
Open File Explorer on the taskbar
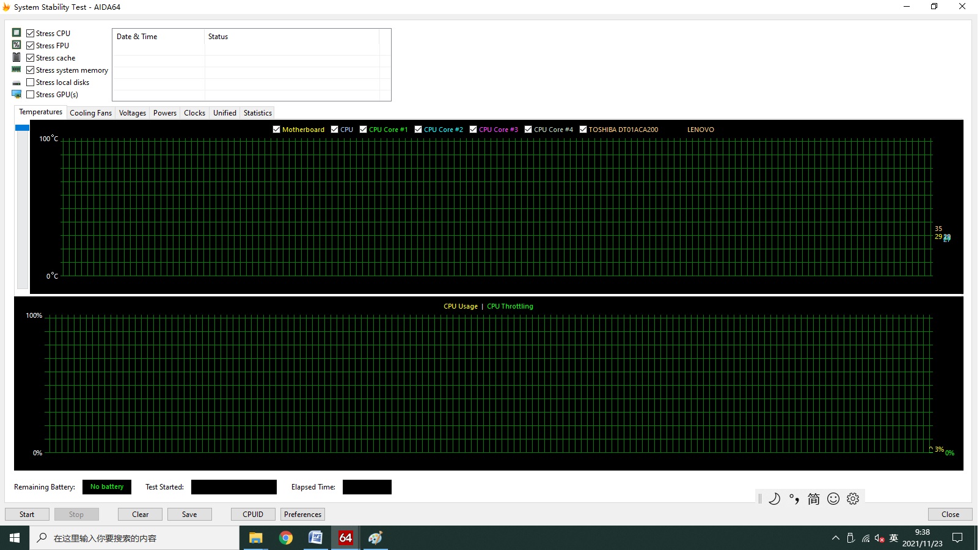point(255,538)
